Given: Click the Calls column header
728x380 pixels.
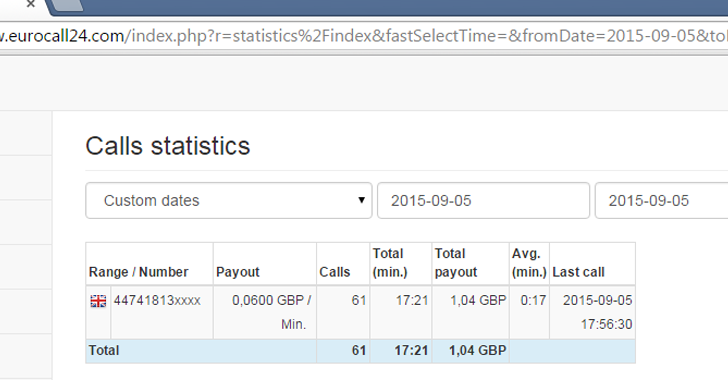Looking at the screenshot, I should click(x=334, y=272).
